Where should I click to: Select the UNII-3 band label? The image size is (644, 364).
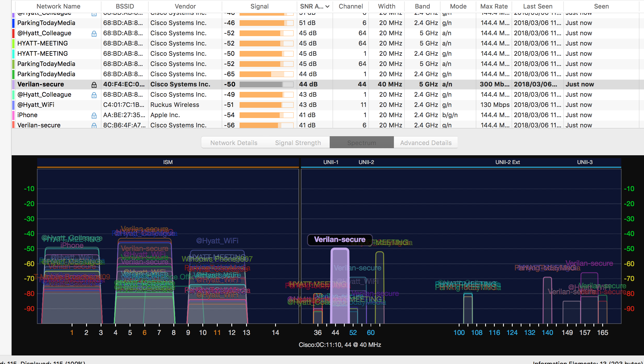pyautogui.click(x=585, y=162)
